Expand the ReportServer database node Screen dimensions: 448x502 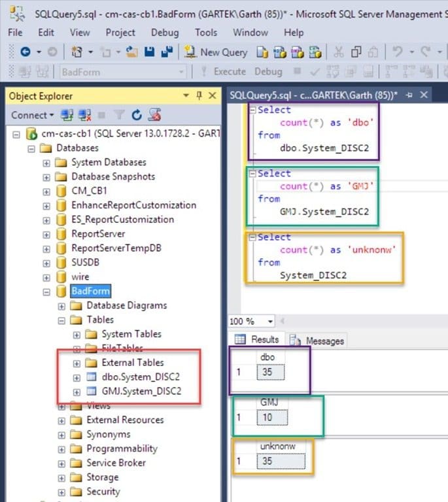tap(46, 235)
